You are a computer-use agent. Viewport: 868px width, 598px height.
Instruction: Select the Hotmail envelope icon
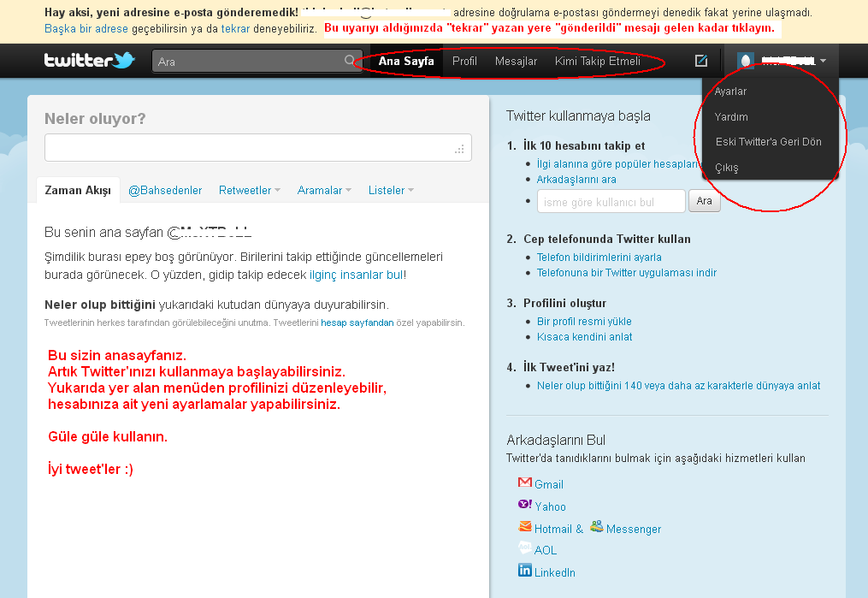click(525, 527)
